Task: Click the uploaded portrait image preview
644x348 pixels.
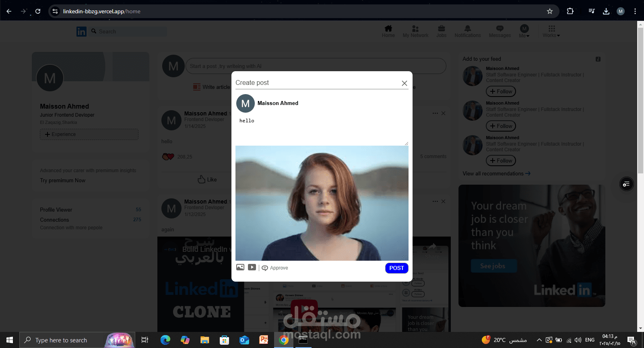Action: pos(322,203)
